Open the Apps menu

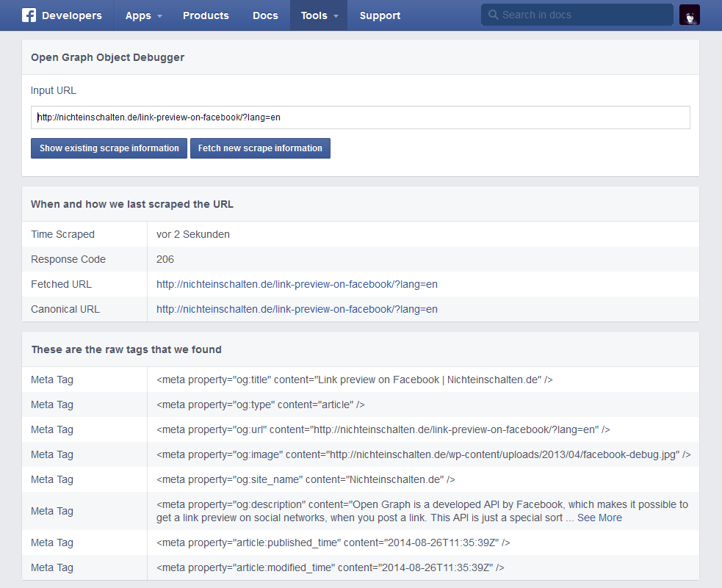click(x=138, y=15)
